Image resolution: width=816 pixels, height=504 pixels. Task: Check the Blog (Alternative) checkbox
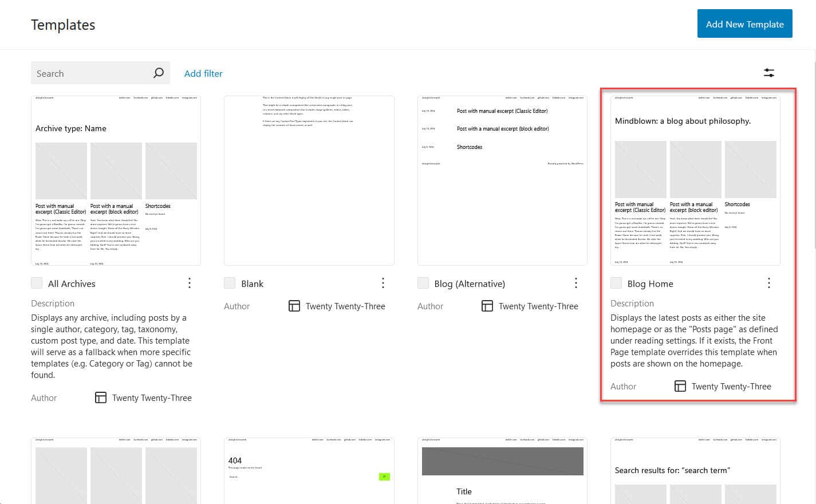click(x=423, y=283)
